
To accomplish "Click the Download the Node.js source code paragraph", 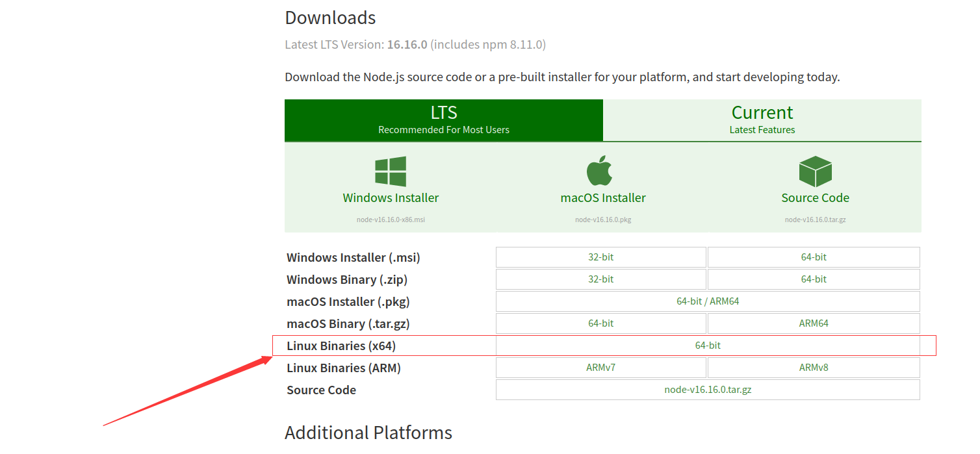I will [x=562, y=77].
